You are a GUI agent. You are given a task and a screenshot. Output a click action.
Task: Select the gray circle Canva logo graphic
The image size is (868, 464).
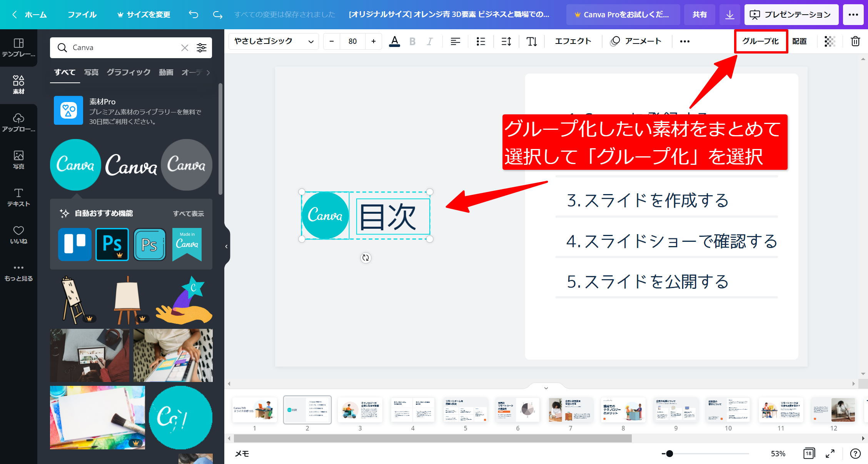(186, 165)
